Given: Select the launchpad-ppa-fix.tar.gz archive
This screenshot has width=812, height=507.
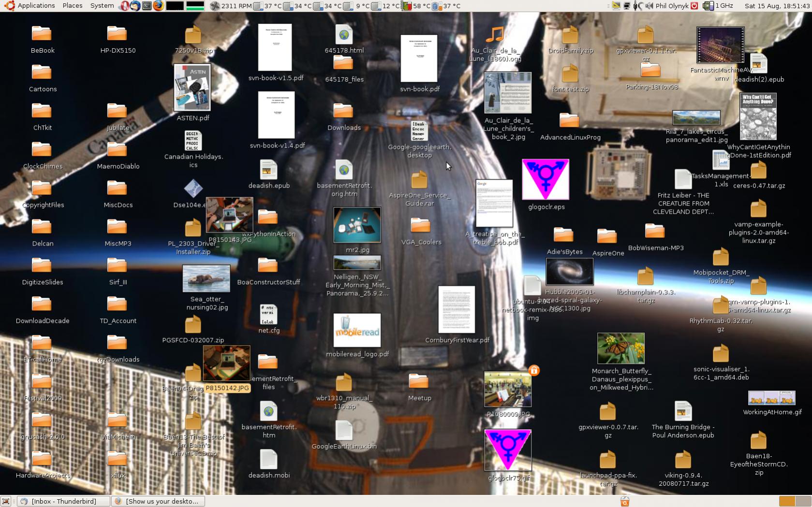Looking at the screenshot, I should (x=608, y=468).
